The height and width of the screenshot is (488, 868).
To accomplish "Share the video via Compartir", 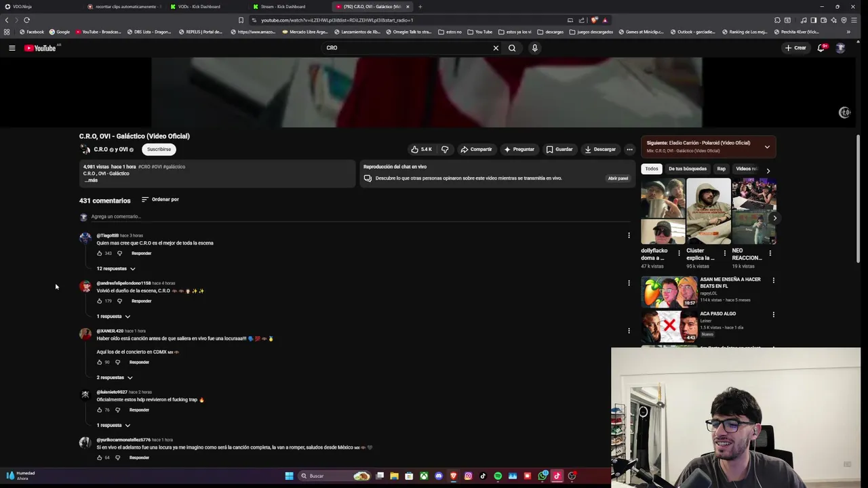I will point(476,149).
